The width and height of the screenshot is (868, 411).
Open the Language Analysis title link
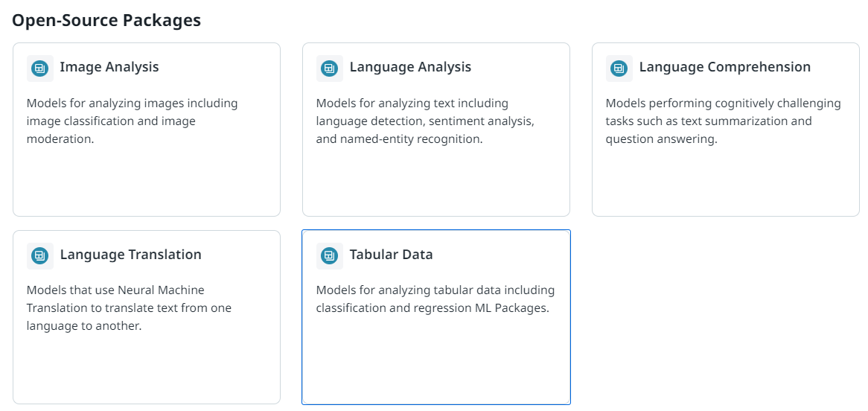(410, 67)
